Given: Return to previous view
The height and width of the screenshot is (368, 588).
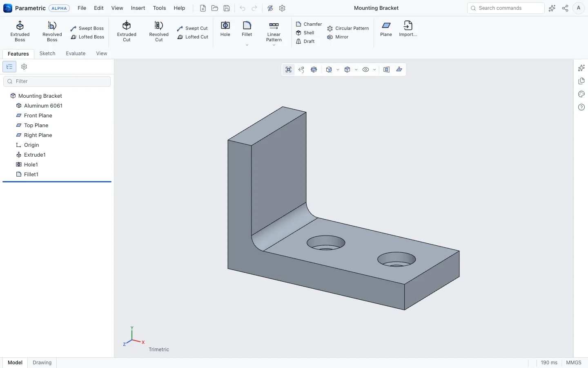Looking at the screenshot, I should [x=301, y=70].
